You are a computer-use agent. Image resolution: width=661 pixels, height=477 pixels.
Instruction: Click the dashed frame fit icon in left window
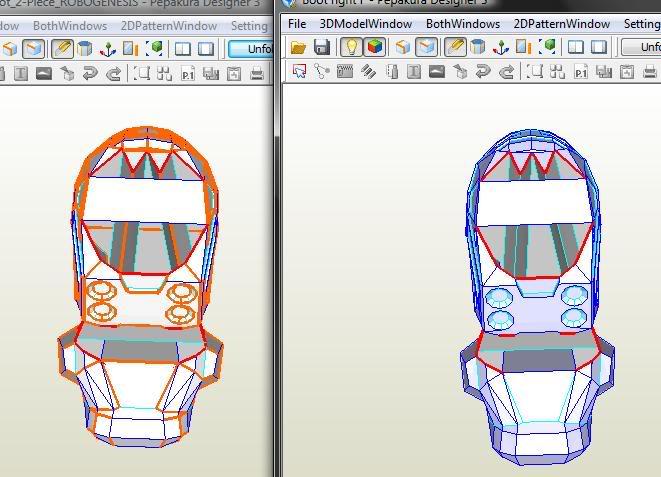(x=142, y=74)
